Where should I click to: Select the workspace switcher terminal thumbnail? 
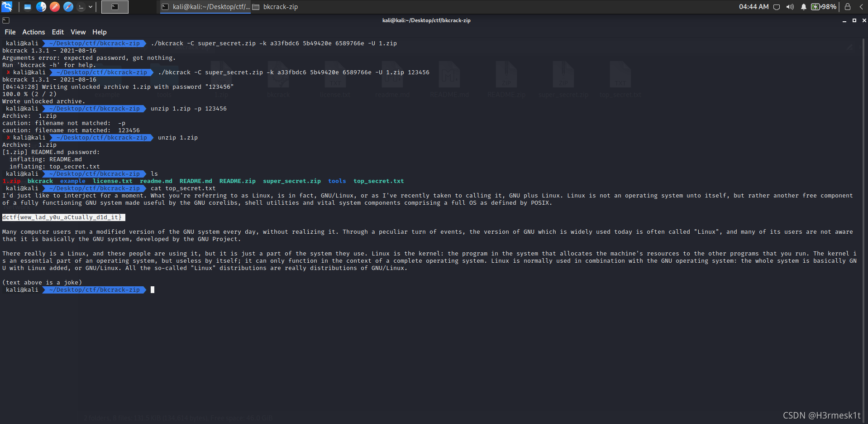point(115,7)
